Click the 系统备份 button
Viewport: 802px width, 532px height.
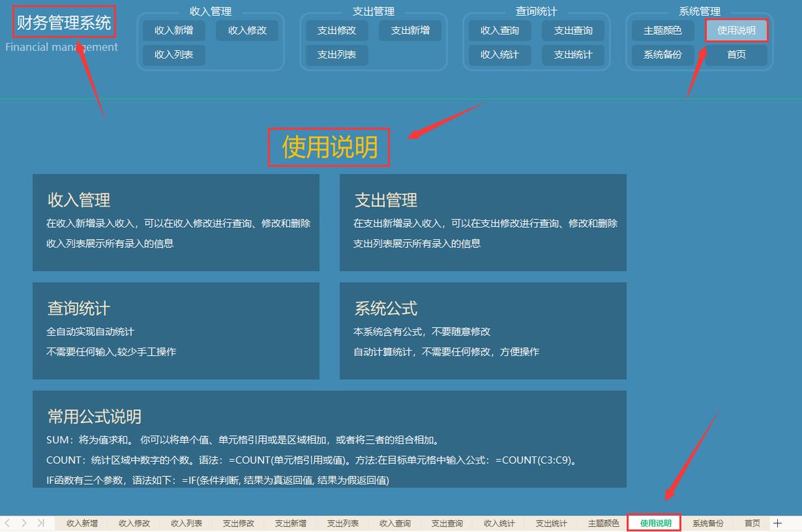[662, 55]
